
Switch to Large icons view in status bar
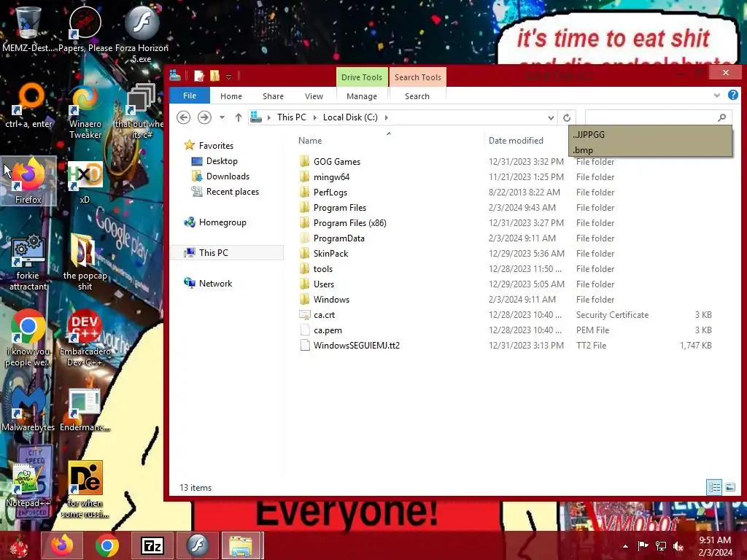(729, 487)
